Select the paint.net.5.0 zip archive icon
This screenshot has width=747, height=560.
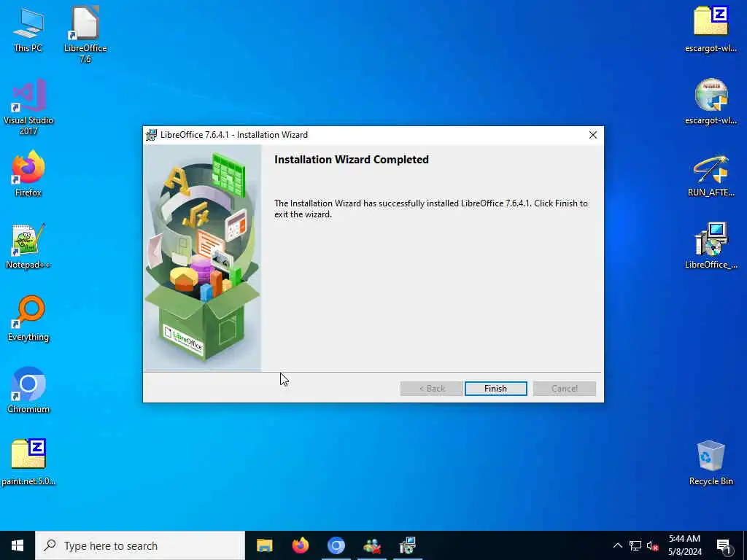[x=28, y=462]
